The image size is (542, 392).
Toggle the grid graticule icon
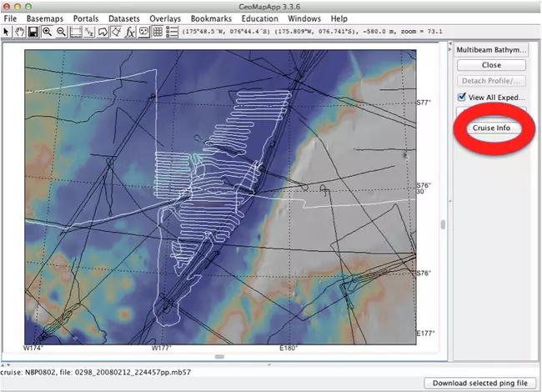[x=158, y=31]
